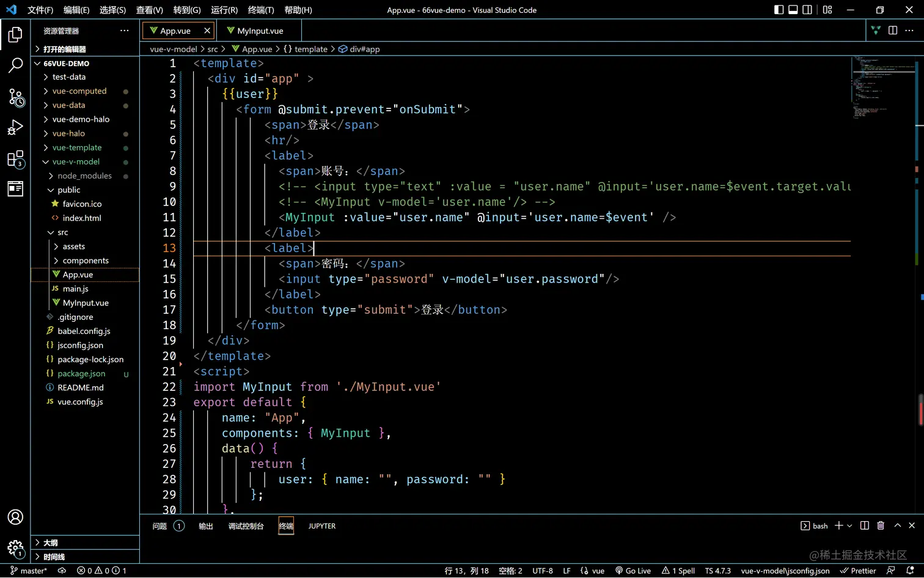Viewport: 924px width, 578px height.
Task: Open errors and warnings status indicator
Action: 101,571
